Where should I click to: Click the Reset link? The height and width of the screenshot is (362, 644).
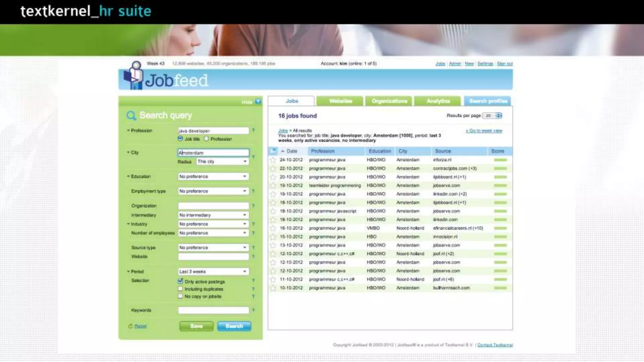[140, 326]
